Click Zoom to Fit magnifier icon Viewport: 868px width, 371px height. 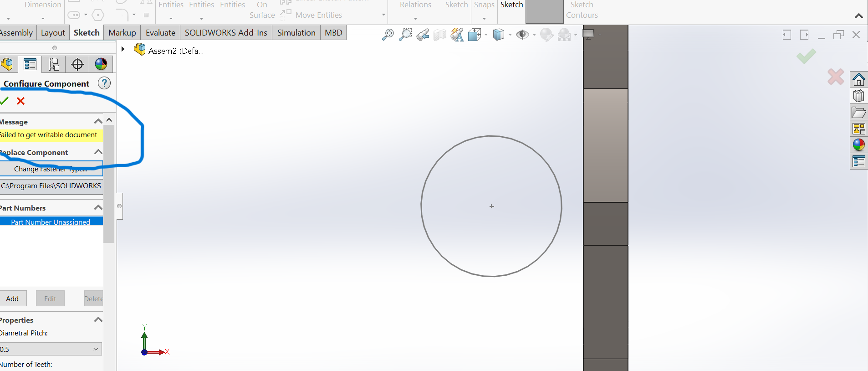pos(388,35)
